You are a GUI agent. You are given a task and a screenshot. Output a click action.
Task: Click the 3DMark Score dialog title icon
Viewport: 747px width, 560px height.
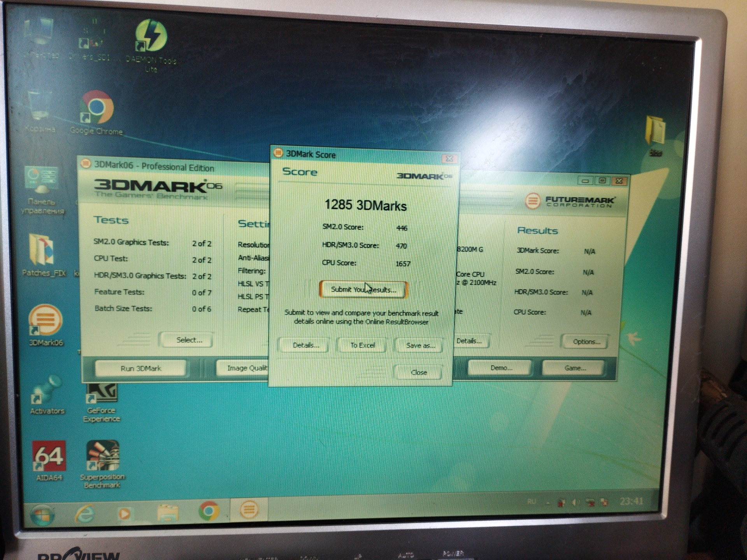(278, 153)
